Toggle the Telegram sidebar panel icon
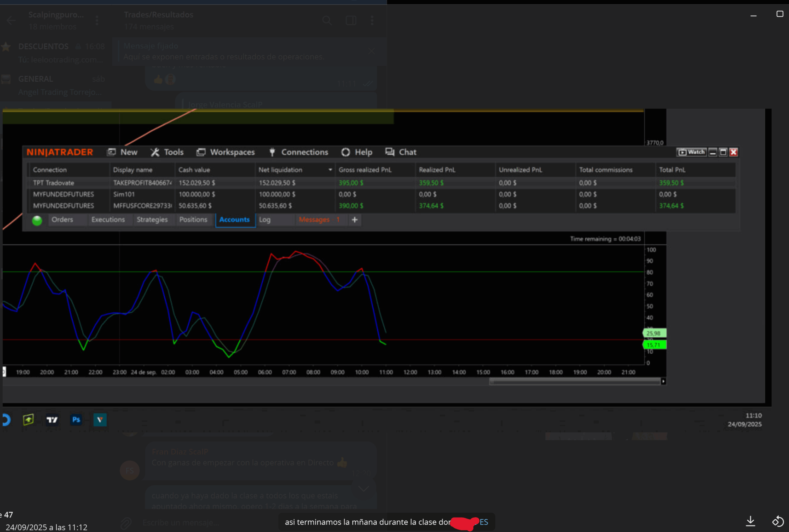The width and height of the screenshot is (789, 532). click(x=350, y=20)
